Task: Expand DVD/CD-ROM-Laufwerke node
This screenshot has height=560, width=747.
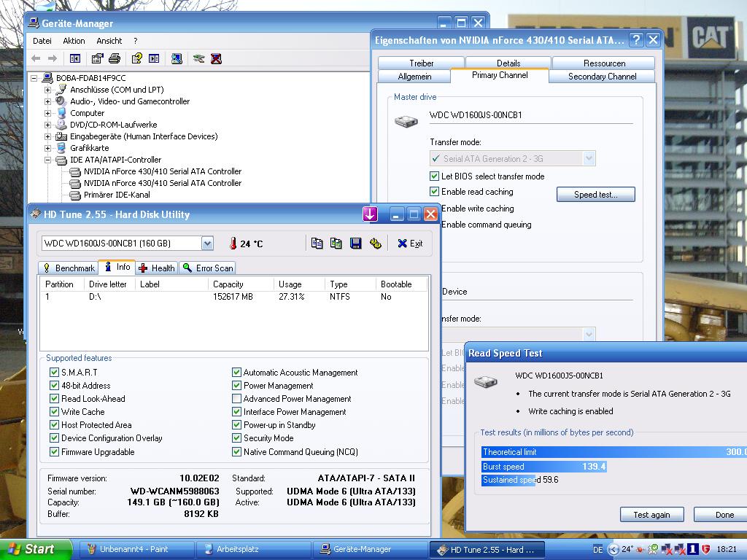Action: [x=47, y=125]
